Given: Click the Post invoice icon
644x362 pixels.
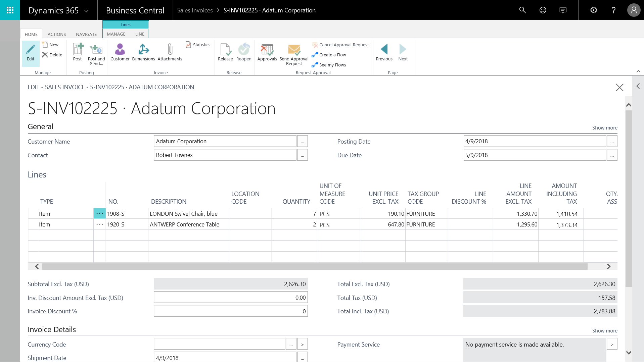Looking at the screenshot, I should coord(78,50).
